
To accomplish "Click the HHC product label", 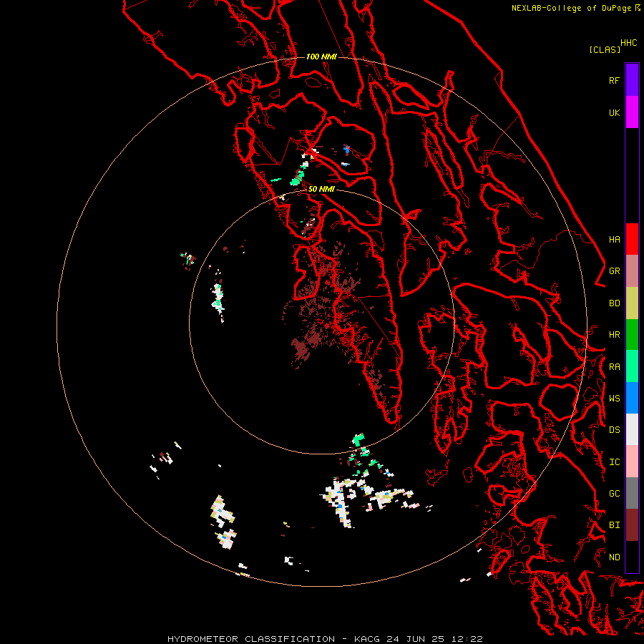I will point(629,43).
